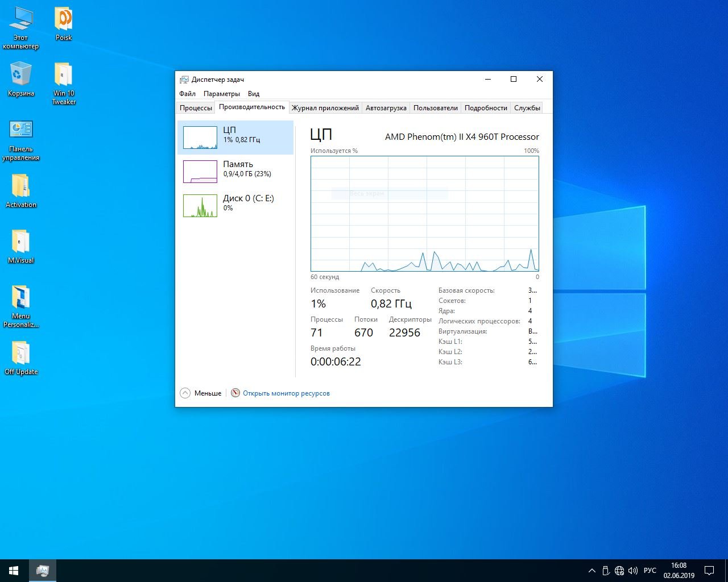The height and width of the screenshot is (582, 728).
Task: Click the Виртуализация label
Action: click(462, 331)
